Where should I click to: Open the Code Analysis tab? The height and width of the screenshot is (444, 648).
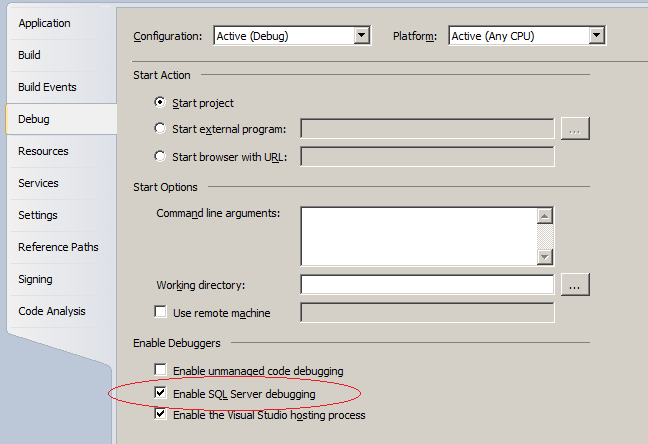pos(52,311)
